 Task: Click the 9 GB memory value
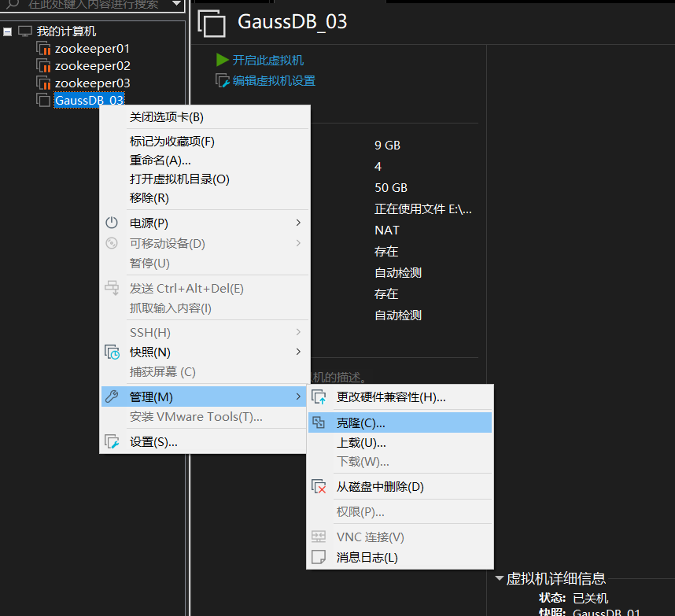[387, 145]
